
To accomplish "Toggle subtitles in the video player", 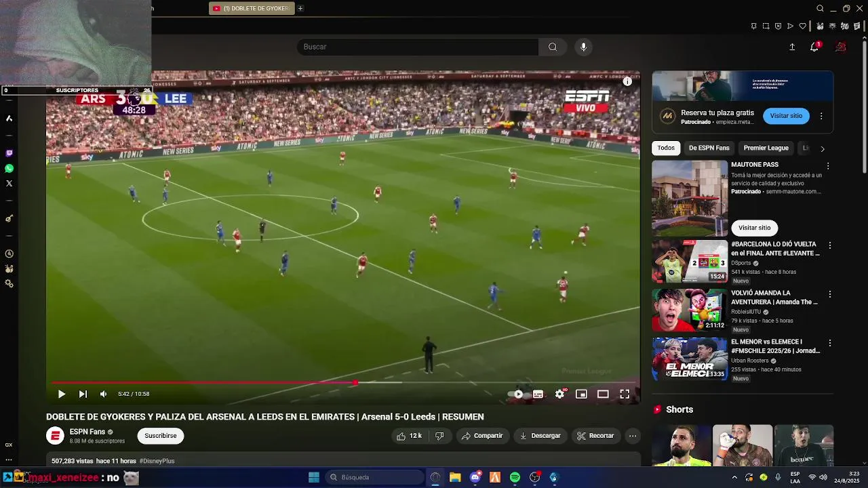I will [538, 394].
